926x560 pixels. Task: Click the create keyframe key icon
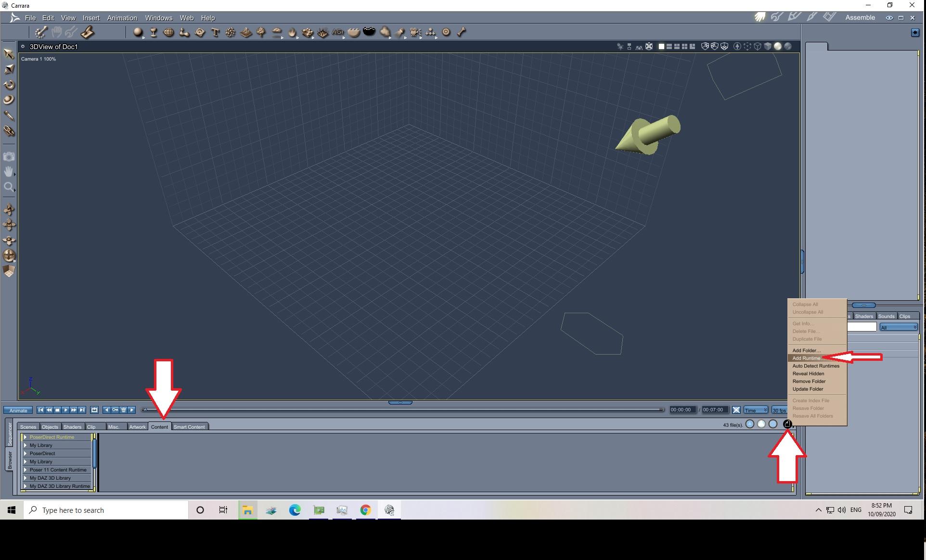click(115, 410)
